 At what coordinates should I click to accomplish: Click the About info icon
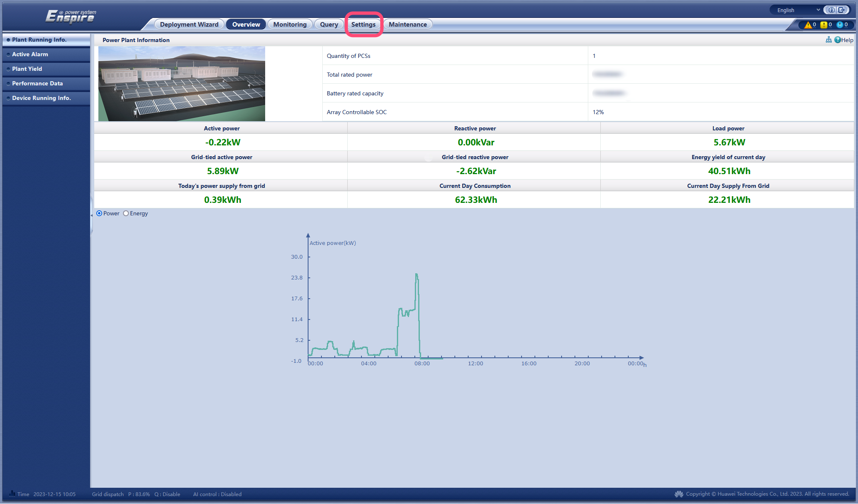[x=831, y=10]
